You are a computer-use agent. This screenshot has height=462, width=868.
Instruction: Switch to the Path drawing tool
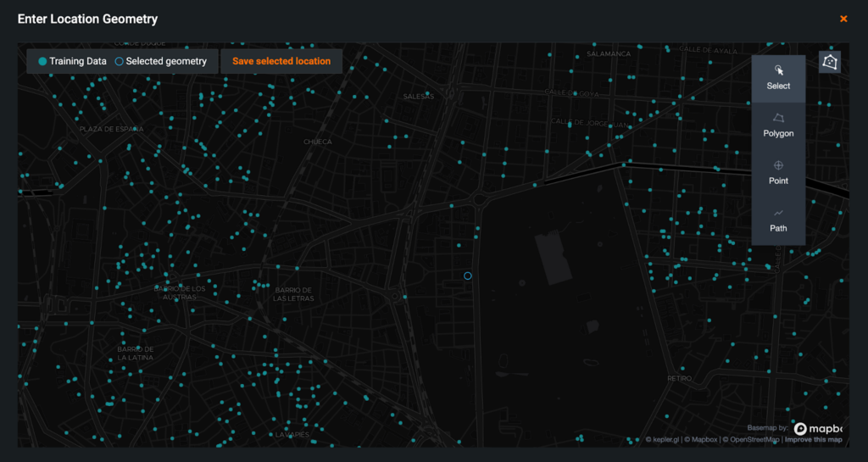778,220
